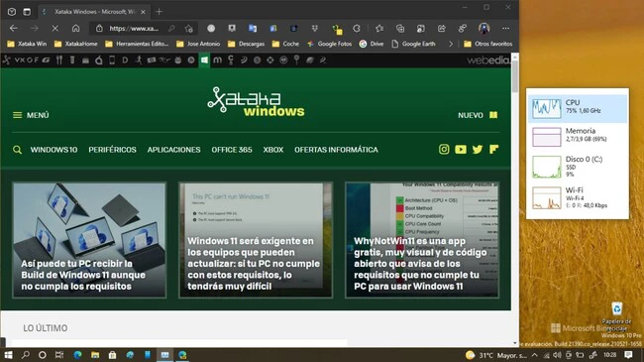
Task: Go back with the browser back arrow
Action: click(x=14, y=28)
